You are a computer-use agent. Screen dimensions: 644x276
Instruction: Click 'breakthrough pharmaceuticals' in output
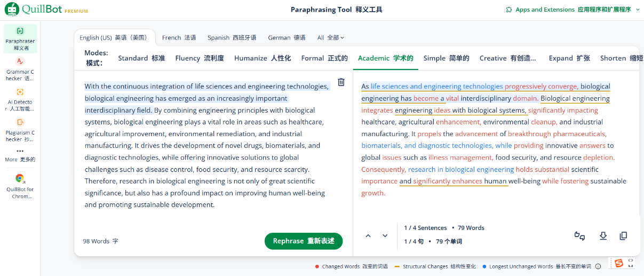click(557, 133)
